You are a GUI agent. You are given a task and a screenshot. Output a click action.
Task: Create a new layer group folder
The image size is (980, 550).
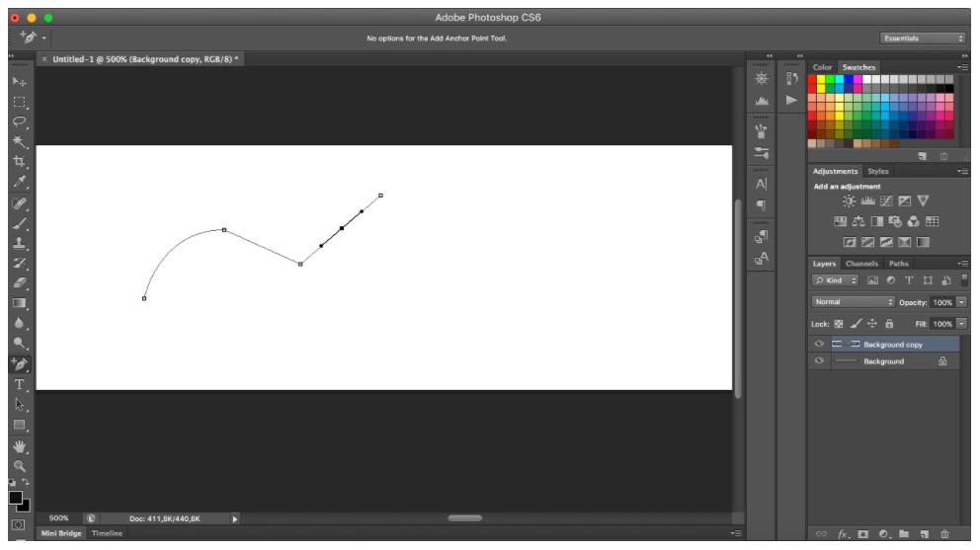pos(904,534)
